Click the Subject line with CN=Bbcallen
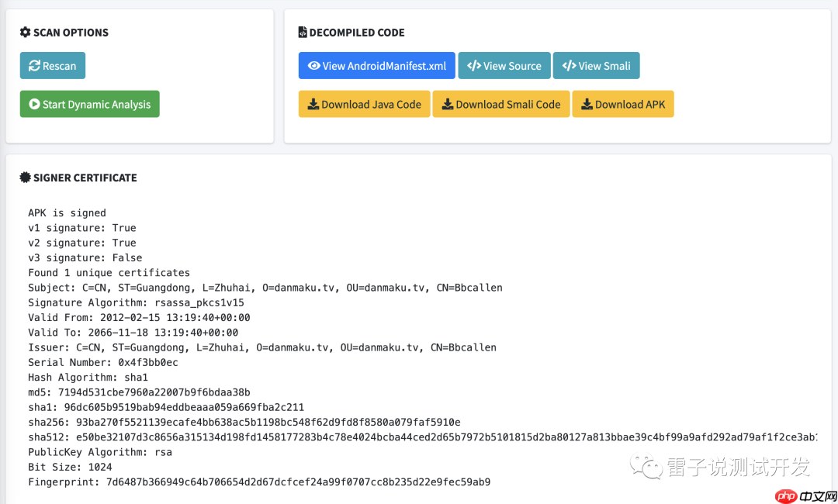 265,288
